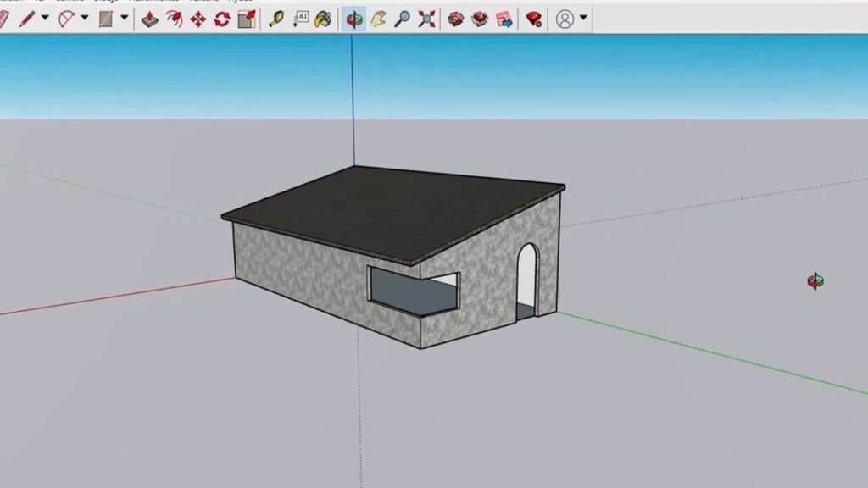This screenshot has width=868, height=488.
Task: Select the Zoom magnifier tool
Action: click(x=403, y=19)
